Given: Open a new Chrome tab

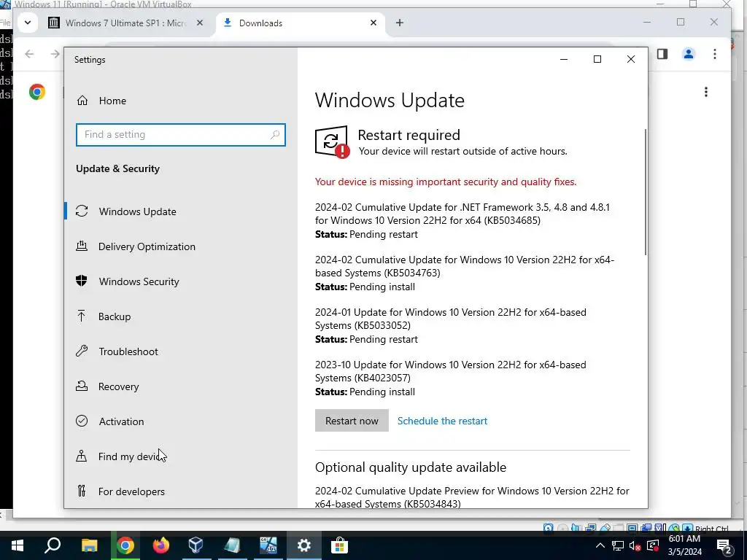Looking at the screenshot, I should 399,23.
